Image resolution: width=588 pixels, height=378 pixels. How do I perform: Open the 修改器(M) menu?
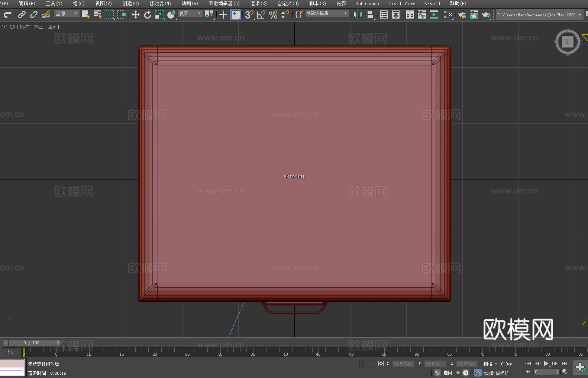pos(160,3)
